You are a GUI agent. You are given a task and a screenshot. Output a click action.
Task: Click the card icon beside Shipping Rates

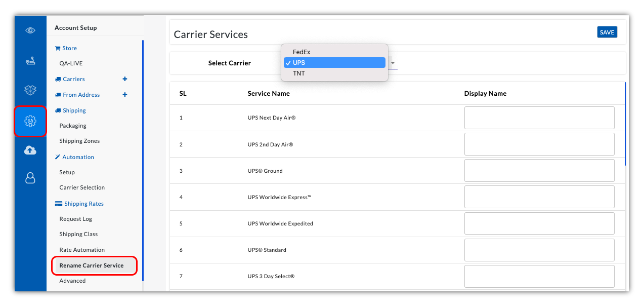[58, 204]
